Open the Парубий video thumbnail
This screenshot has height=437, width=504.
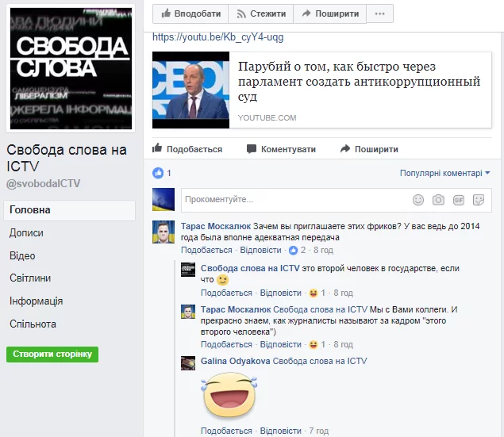(191, 90)
